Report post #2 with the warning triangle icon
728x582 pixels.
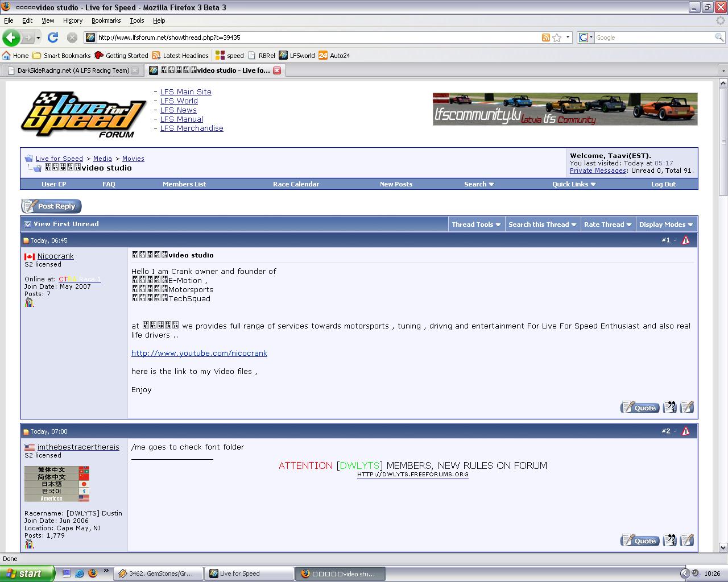685,431
